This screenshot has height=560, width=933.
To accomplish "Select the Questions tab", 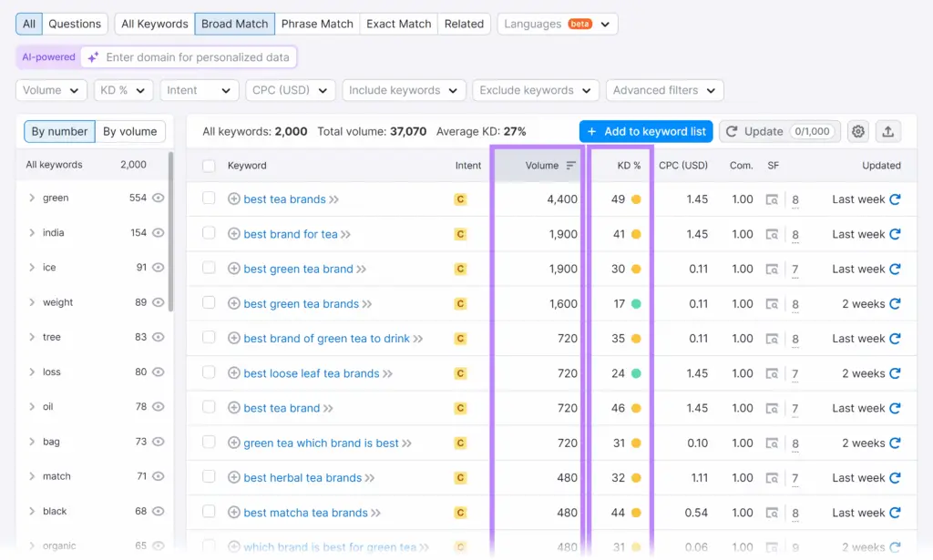I will tap(75, 24).
